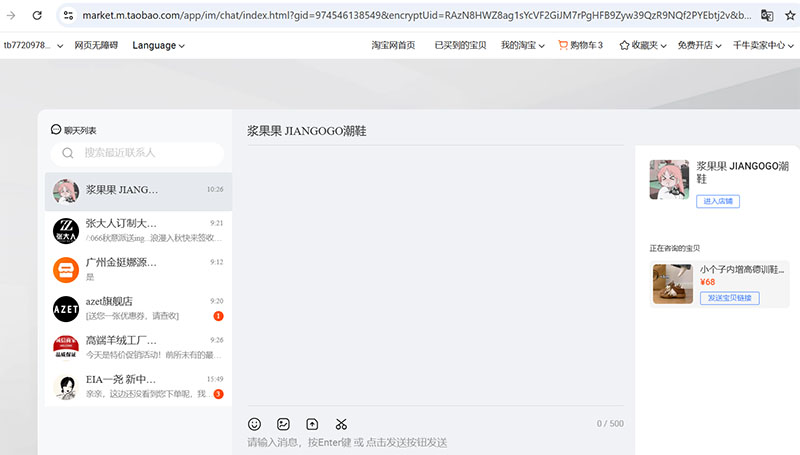This screenshot has height=455, width=800.
Task: Click the 高端羊绒工厂 red avatar
Action: click(x=66, y=348)
